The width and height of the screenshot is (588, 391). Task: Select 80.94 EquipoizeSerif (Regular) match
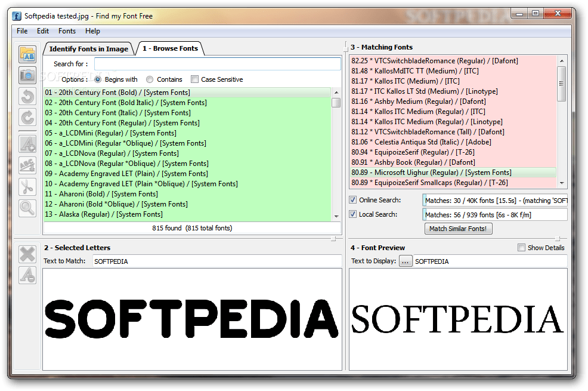(x=453, y=152)
